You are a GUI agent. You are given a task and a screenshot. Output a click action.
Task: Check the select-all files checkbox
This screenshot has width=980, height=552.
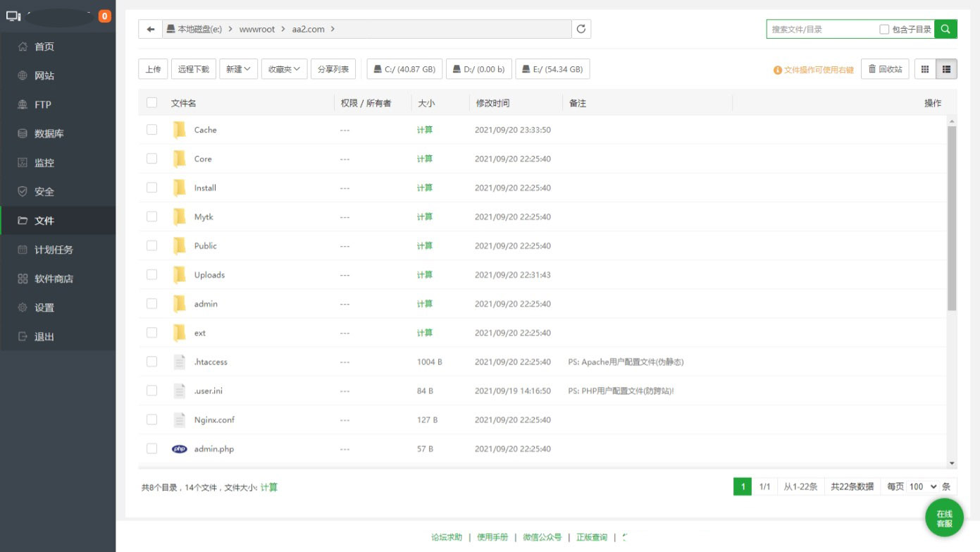pos(151,103)
